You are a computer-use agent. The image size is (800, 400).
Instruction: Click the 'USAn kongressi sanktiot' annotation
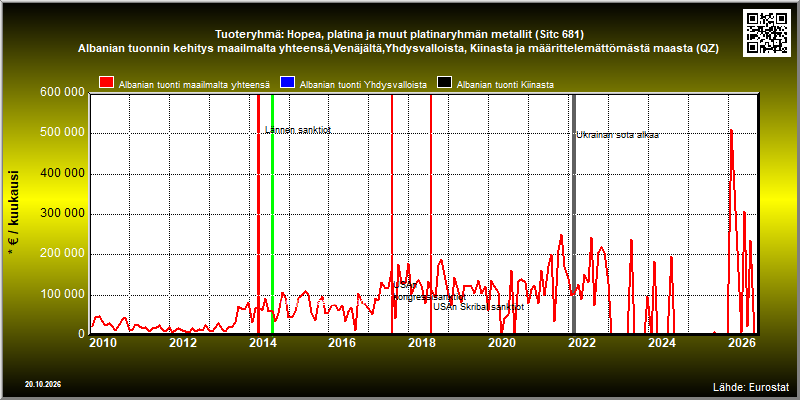pyautogui.click(x=429, y=291)
